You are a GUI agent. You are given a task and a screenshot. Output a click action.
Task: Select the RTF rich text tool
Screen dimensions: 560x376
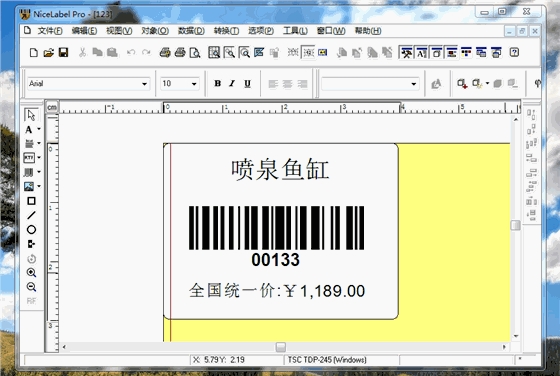29,157
